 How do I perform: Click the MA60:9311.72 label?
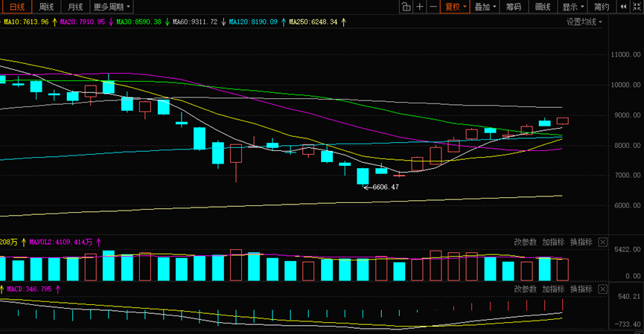tap(195, 22)
